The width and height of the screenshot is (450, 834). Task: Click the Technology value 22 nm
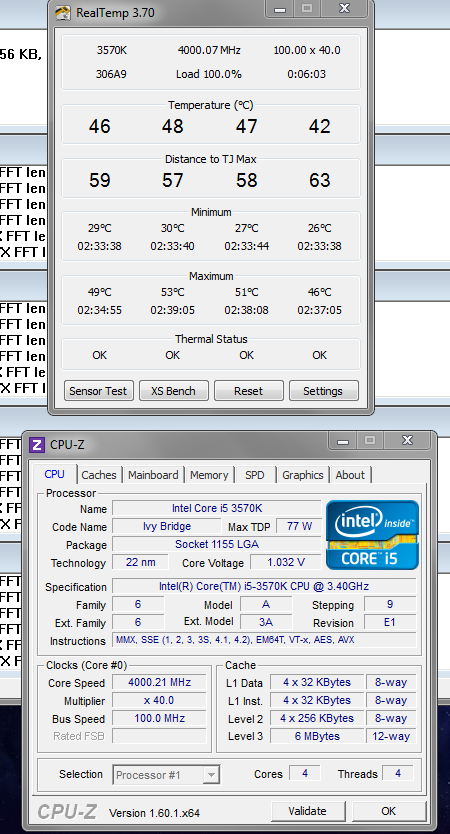pyautogui.click(x=140, y=562)
